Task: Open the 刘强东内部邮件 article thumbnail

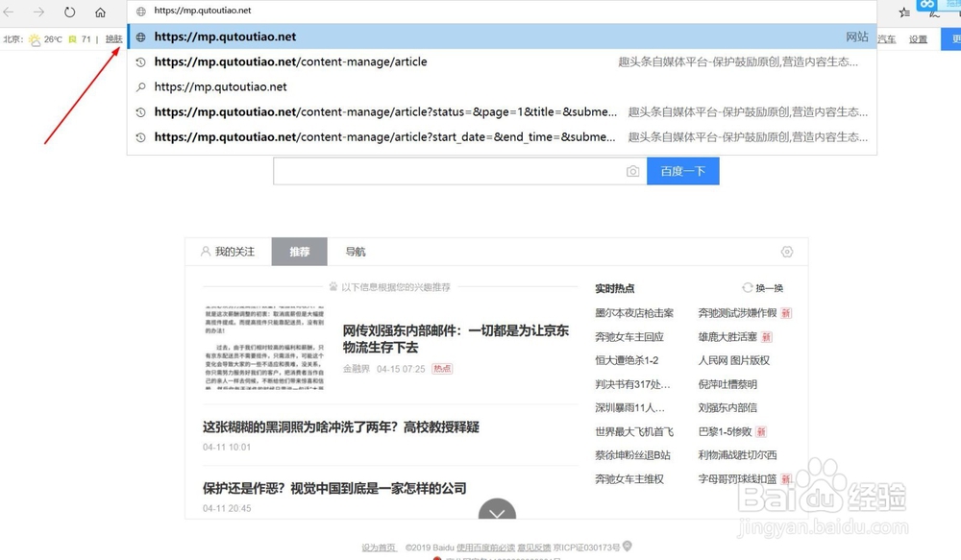Action: click(264, 347)
